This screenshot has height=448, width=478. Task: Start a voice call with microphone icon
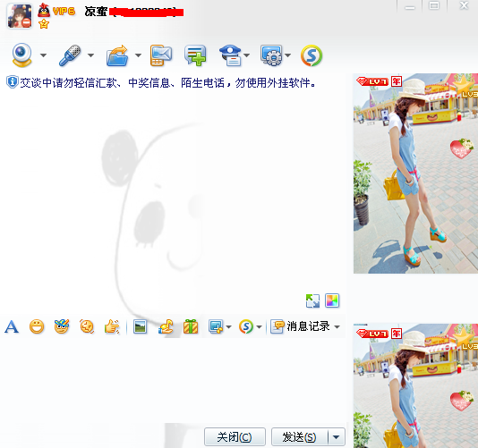pyautogui.click(x=70, y=55)
